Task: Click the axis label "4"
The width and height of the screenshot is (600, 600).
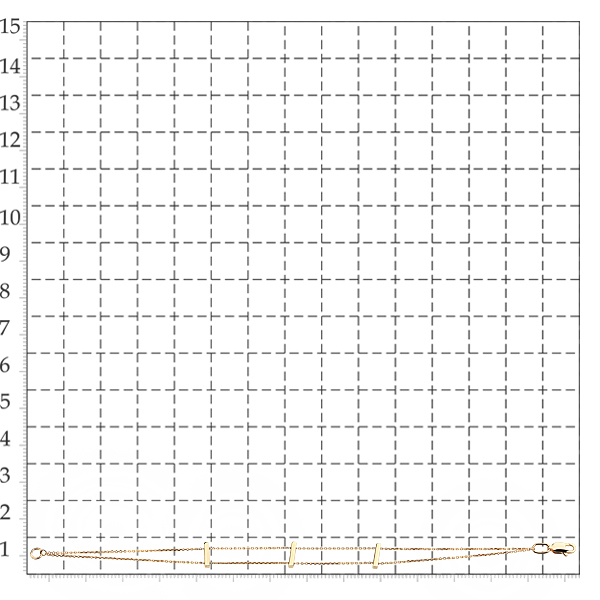Action: click(x=5, y=439)
